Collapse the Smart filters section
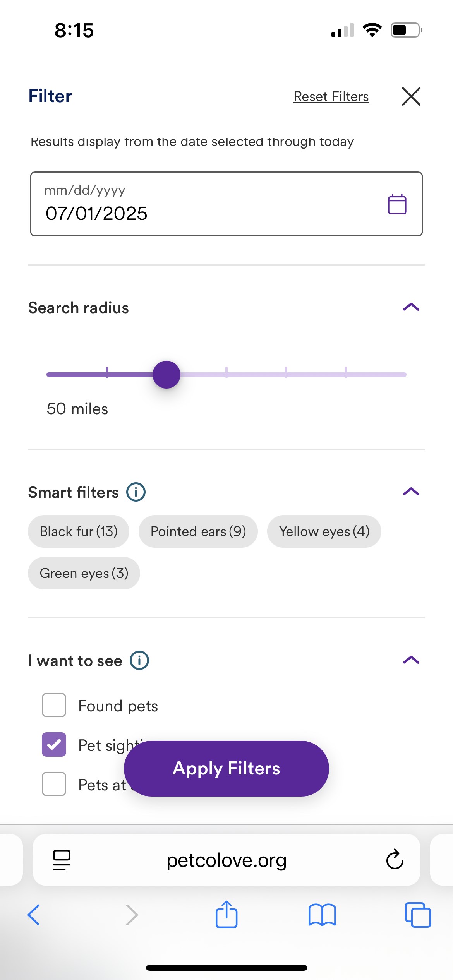The height and width of the screenshot is (980, 453). pyautogui.click(x=411, y=492)
